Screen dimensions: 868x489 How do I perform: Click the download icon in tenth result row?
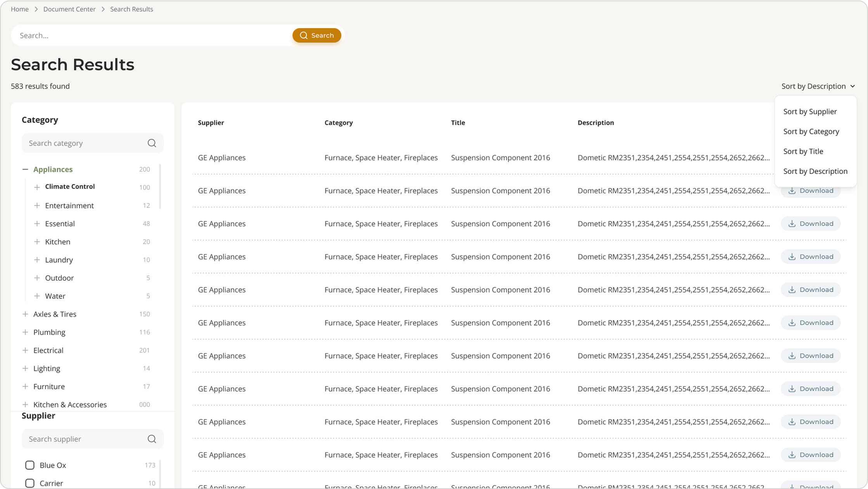[792, 454]
